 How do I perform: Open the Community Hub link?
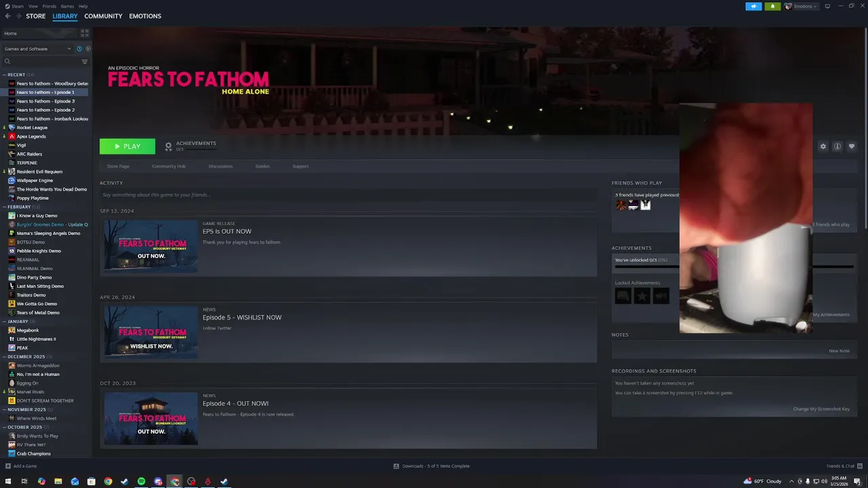(169, 166)
